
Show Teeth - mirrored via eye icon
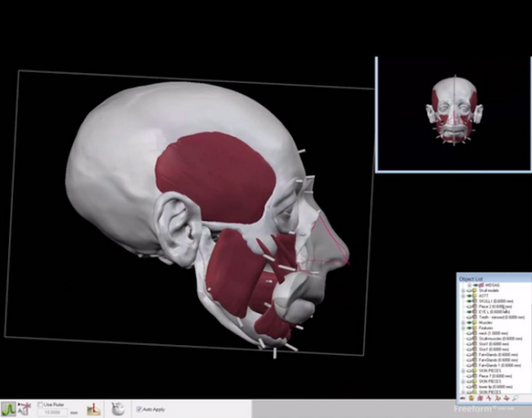point(469,317)
